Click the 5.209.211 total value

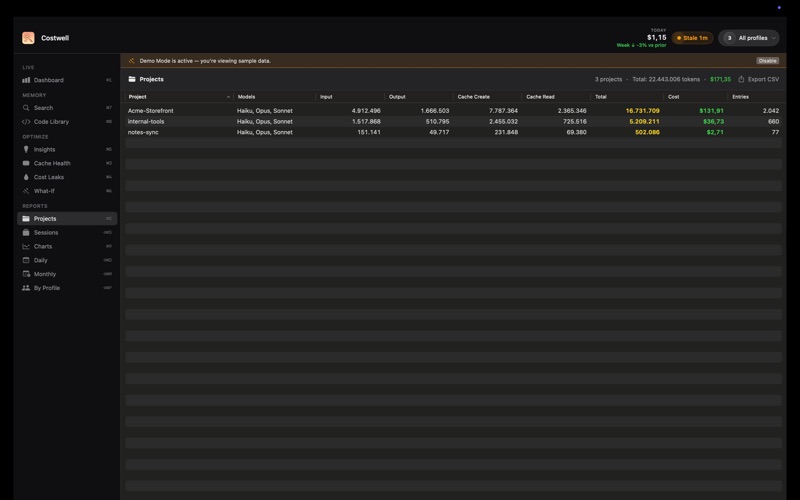pos(644,121)
